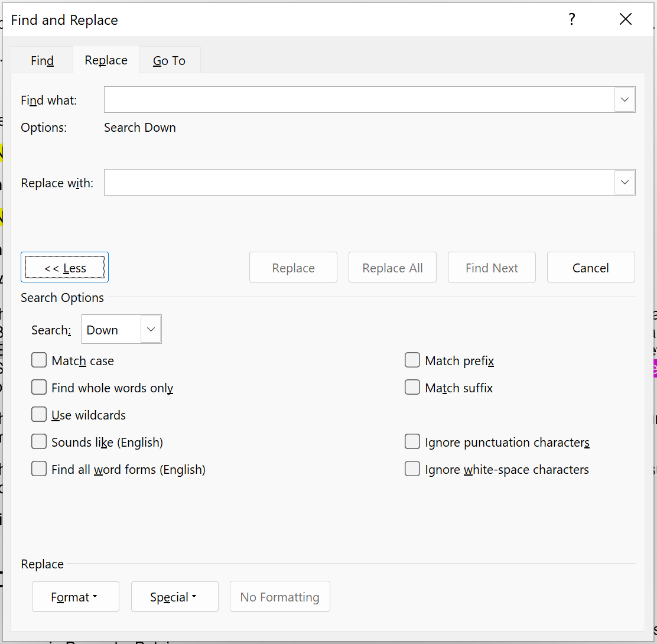This screenshot has width=657, height=644.
Task: Turn on Use wildcards option
Action: (x=39, y=415)
